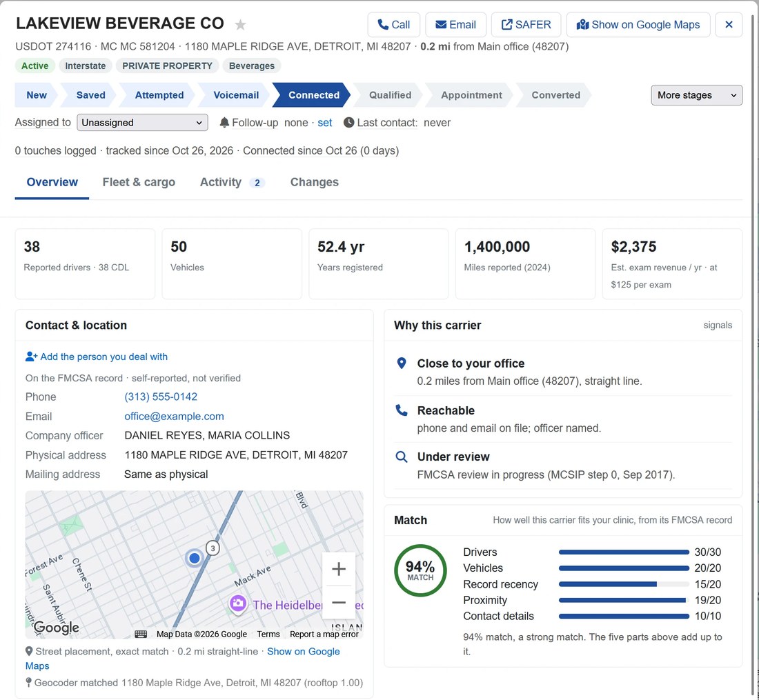Click the Interstate tag
Image resolution: width=759 pixels, height=700 pixels.
(x=85, y=66)
